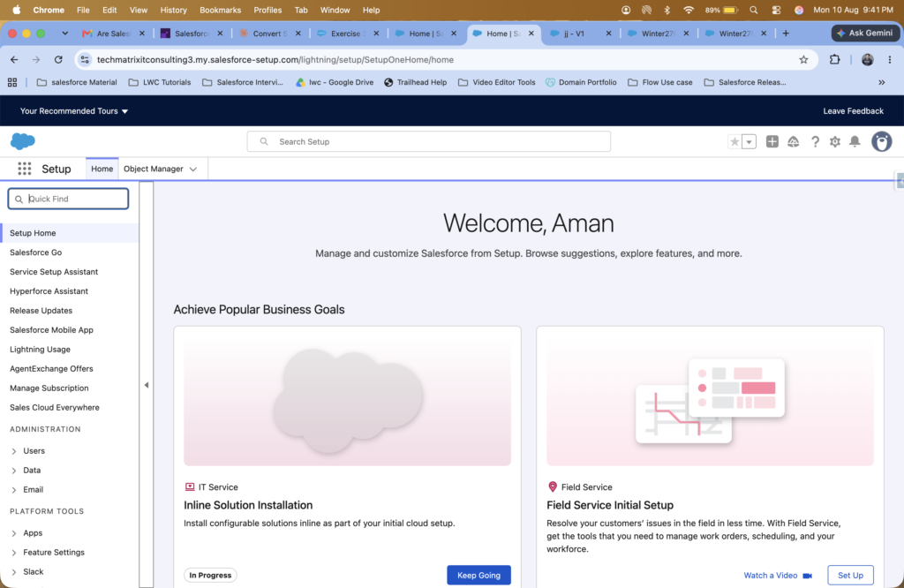The width and height of the screenshot is (904, 588).
Task: Open the Setup gear icon
Action: tap(835, 141)
